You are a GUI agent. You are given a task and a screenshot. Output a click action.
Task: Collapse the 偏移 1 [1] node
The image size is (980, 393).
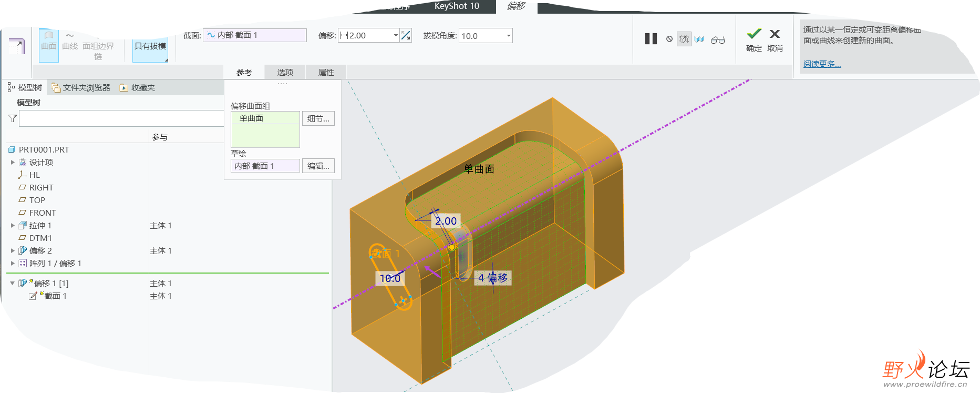tap(13, 283)
